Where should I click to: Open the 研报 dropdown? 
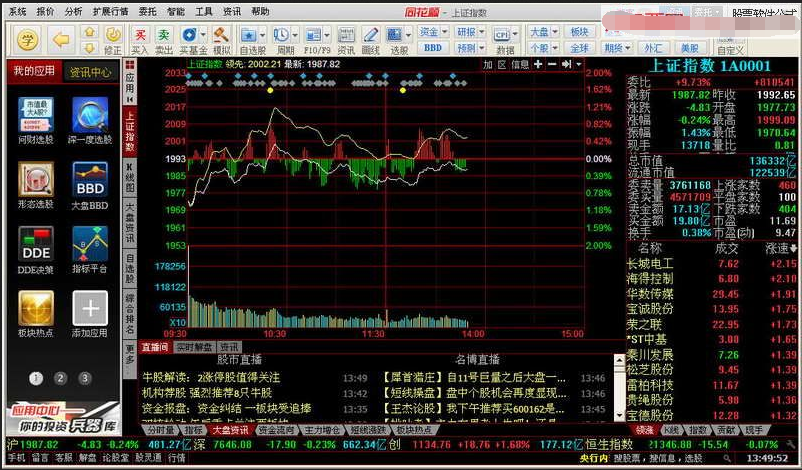coord(470,32)
